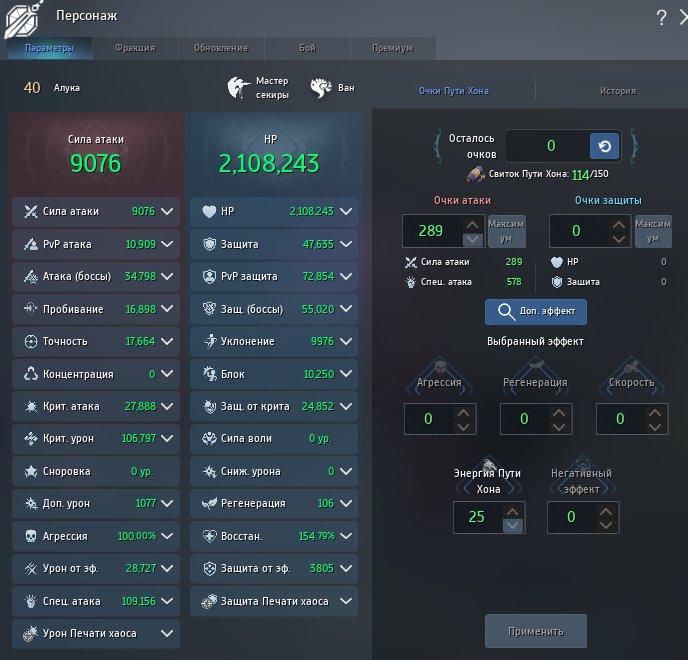
Task: Switch to the Фракция tab
Action: tap(134, 48)
